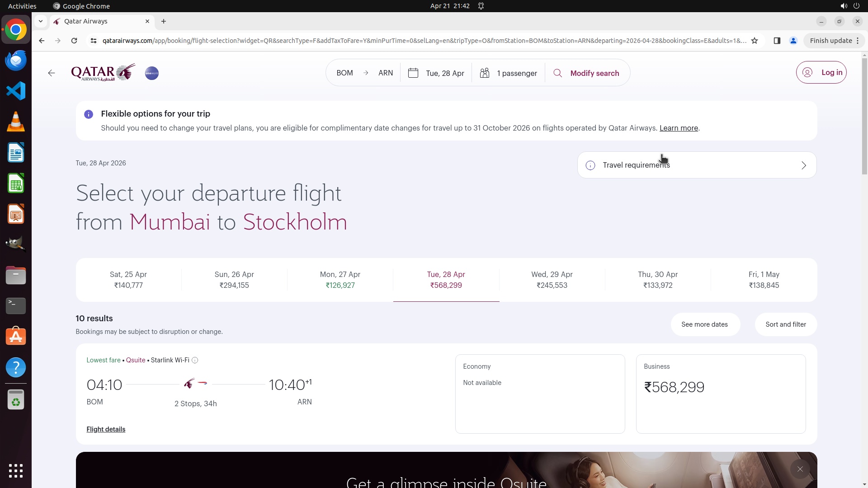Click the back arrow beside Qatar logo
Screen dimensions: 868x488
coord(52,73)
